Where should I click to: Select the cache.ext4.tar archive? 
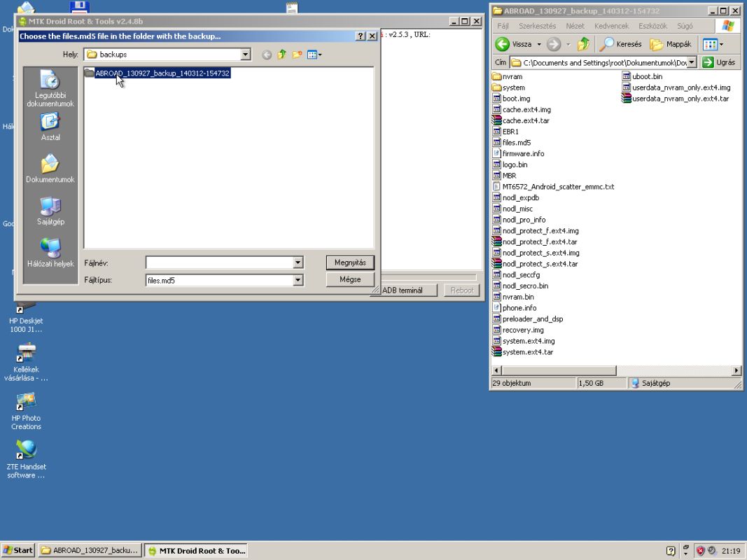click(x=521, y=120)
